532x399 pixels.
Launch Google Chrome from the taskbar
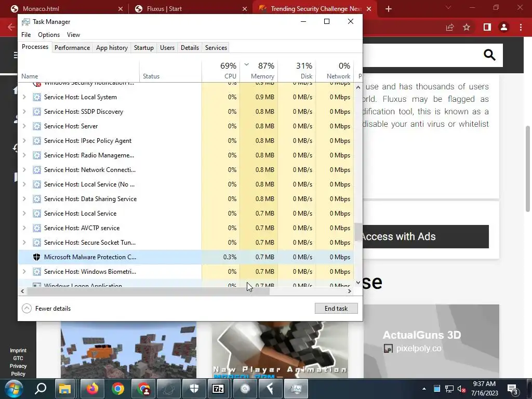(118, 389)
